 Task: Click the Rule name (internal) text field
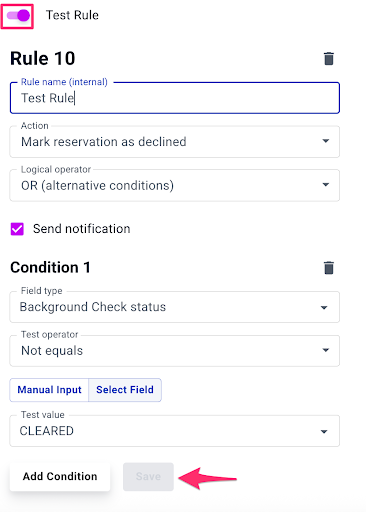[x=175, y=98]
